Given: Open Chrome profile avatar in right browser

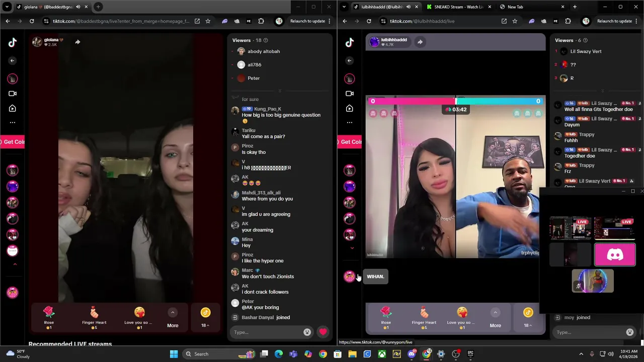Looking at the screenshot, I should pos(586,21).
